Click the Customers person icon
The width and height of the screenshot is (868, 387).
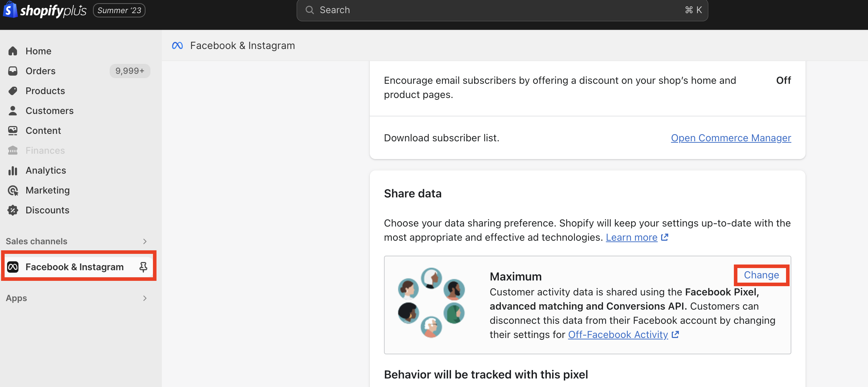pyautogui.click(x=13, y=111)
